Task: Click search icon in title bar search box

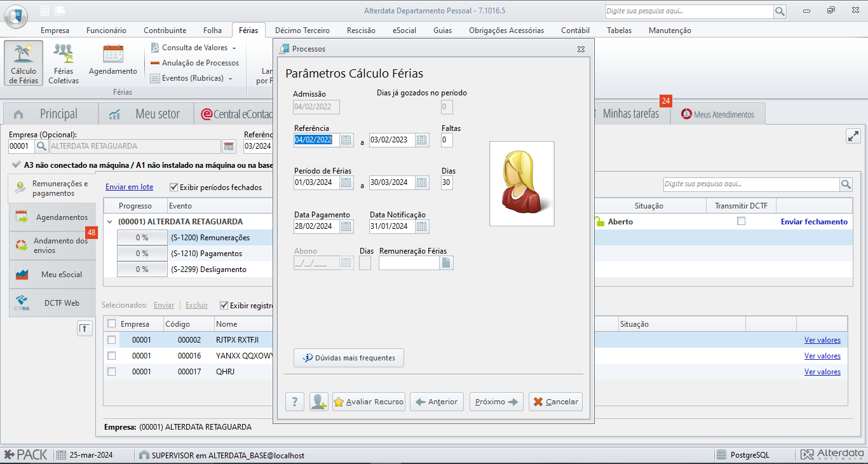Action: [780, 11]
